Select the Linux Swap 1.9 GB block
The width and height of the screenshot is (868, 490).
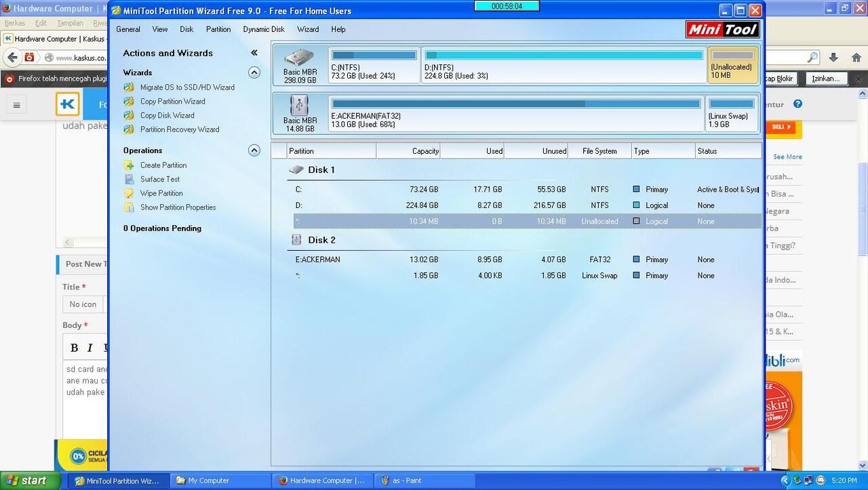(x=732, y=113)
